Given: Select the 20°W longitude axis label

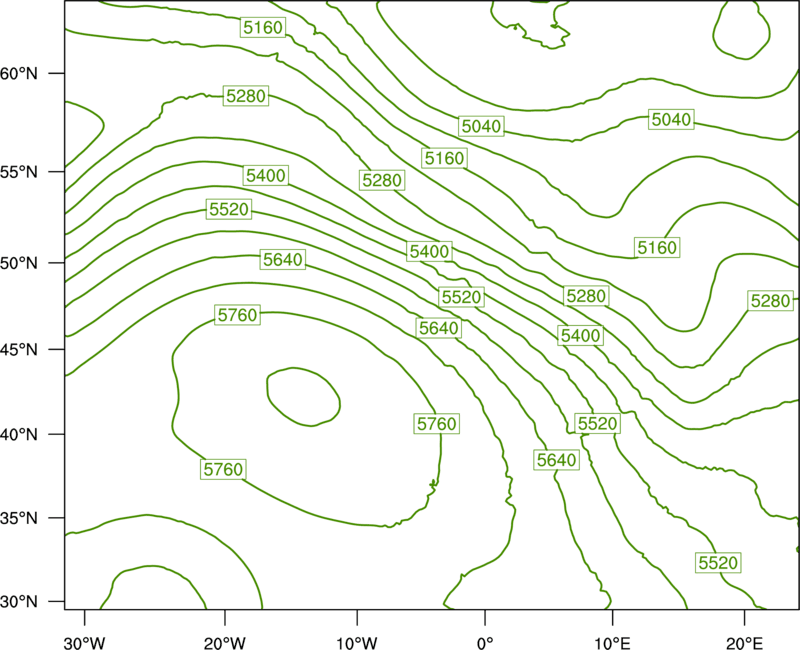Looking at the screenshot, I should click(x=224, y=643).
